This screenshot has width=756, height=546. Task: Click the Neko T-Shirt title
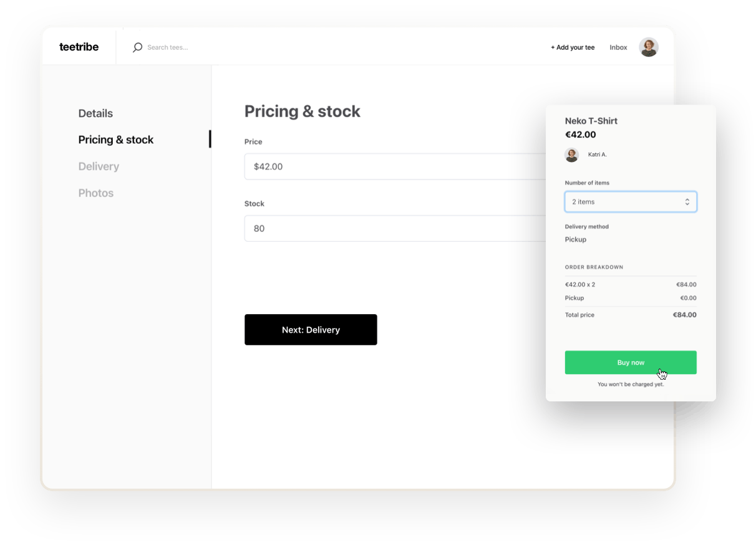click(x=591, y=121)
